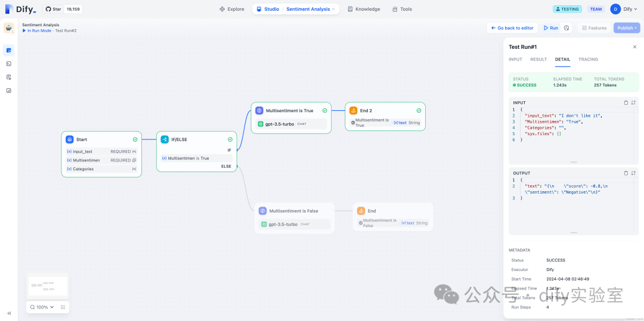Close the Test Run#1 panel
This screenshot has height=321, width=644.
coord(634,47)
